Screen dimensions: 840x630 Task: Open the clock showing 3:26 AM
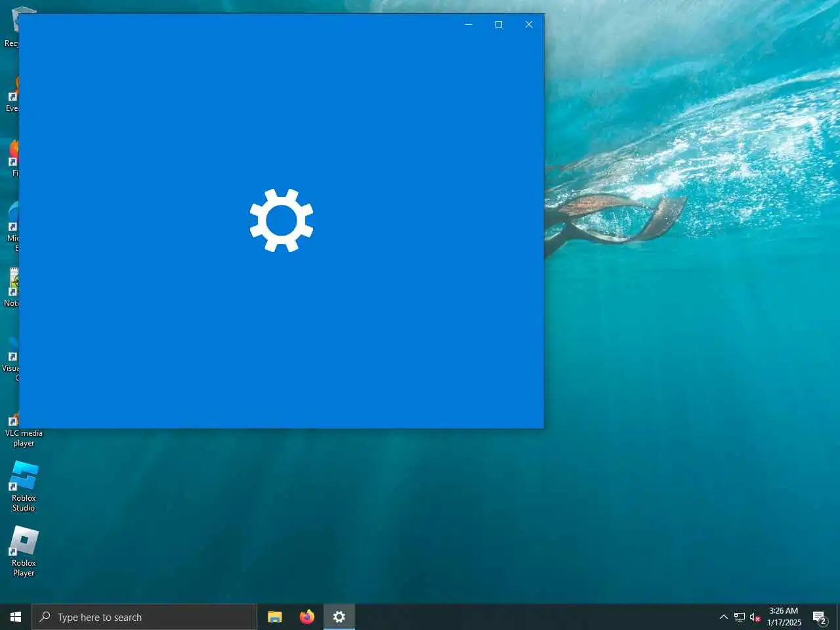coord(784,617)
